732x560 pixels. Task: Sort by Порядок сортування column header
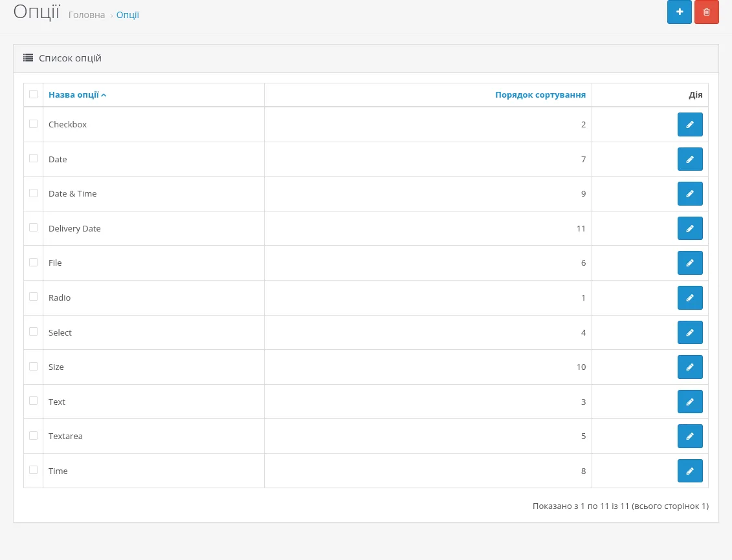coord(540,94)
